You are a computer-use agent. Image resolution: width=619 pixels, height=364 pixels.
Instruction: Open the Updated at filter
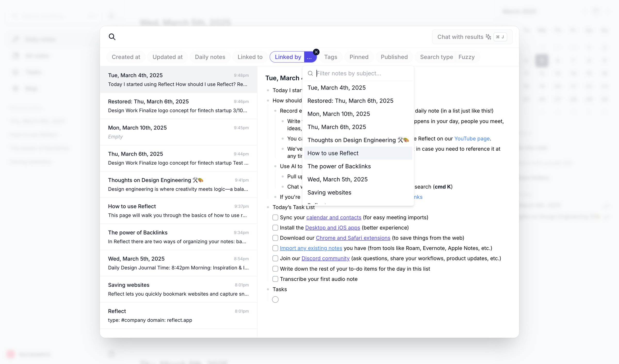coord(167,57)
